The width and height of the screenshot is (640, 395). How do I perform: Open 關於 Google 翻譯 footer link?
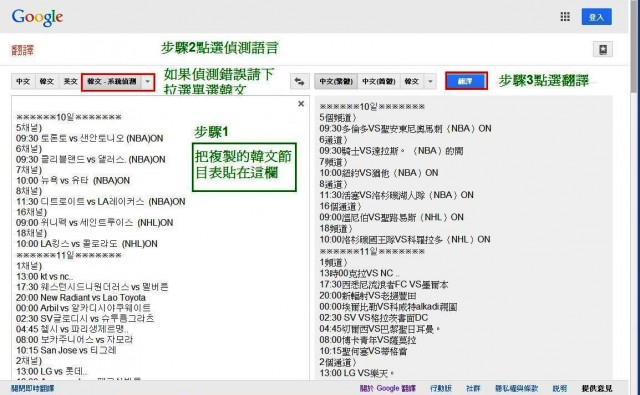point(387,388)
